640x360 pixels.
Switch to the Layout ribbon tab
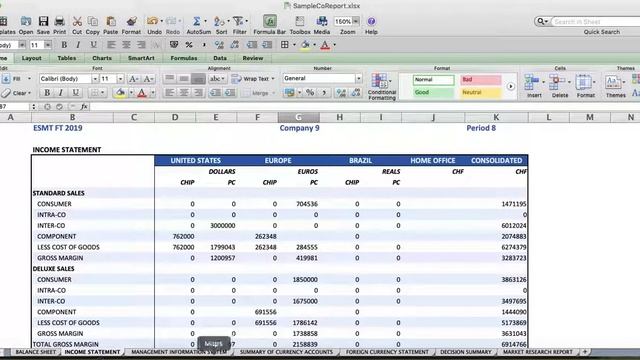point(31,58)
